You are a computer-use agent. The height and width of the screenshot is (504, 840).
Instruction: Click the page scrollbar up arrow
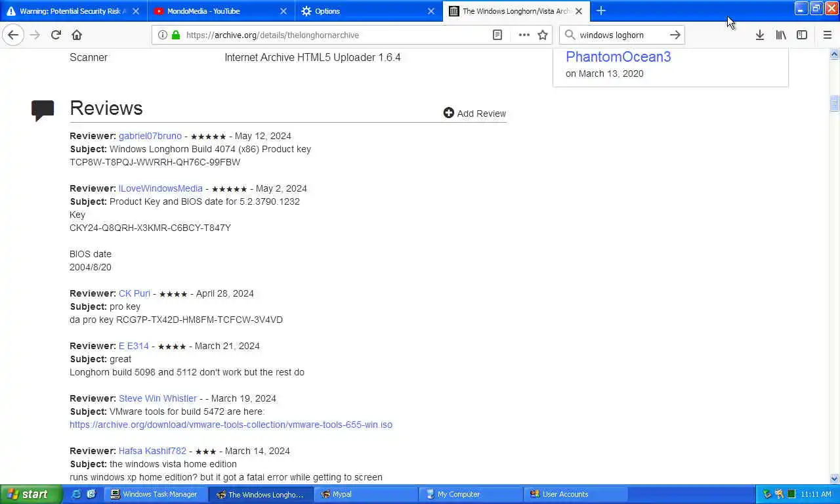(835, 54)
